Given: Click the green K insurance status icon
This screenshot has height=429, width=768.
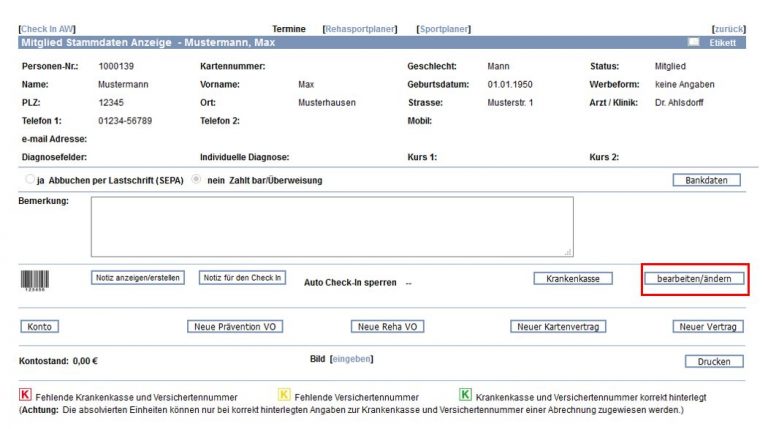Looking at the screenshot, I should (x=465, y=396).
